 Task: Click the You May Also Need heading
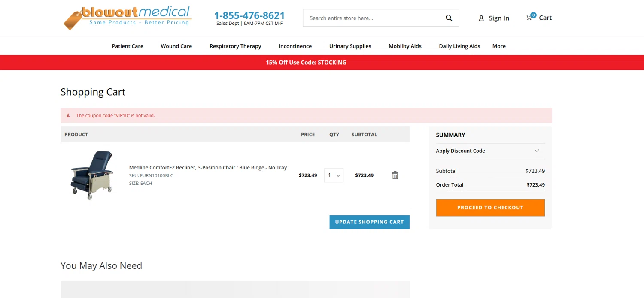tap(101, 266)
